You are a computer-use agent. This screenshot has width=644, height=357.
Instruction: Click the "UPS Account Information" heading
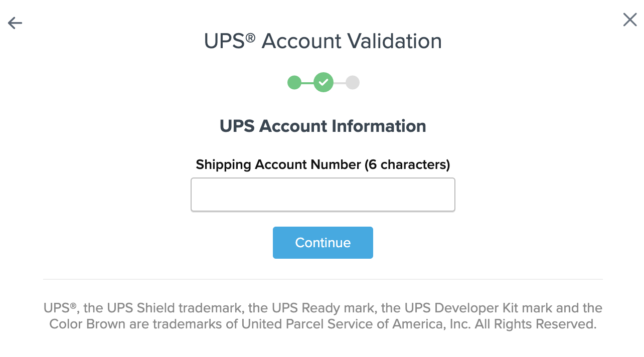click(323, 126)
